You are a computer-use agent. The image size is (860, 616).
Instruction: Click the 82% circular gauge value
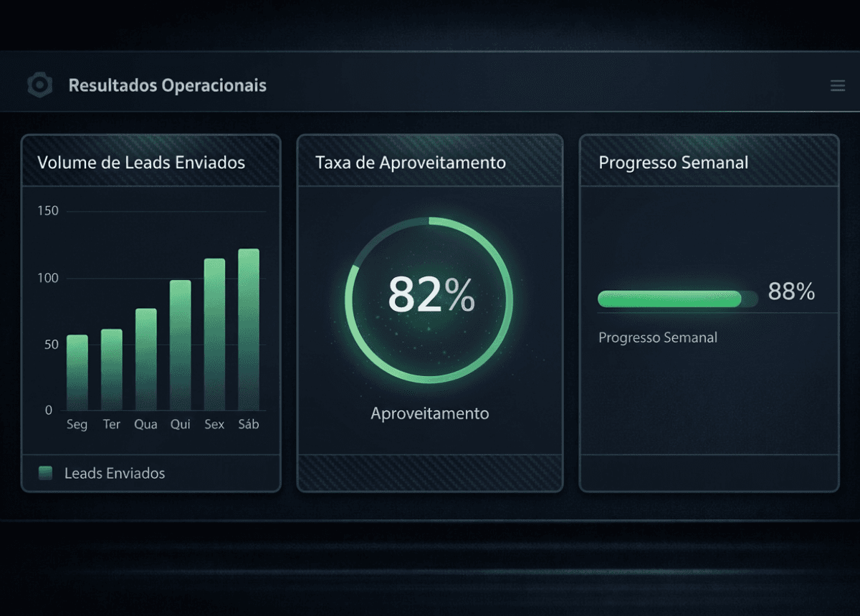[431, 294]
